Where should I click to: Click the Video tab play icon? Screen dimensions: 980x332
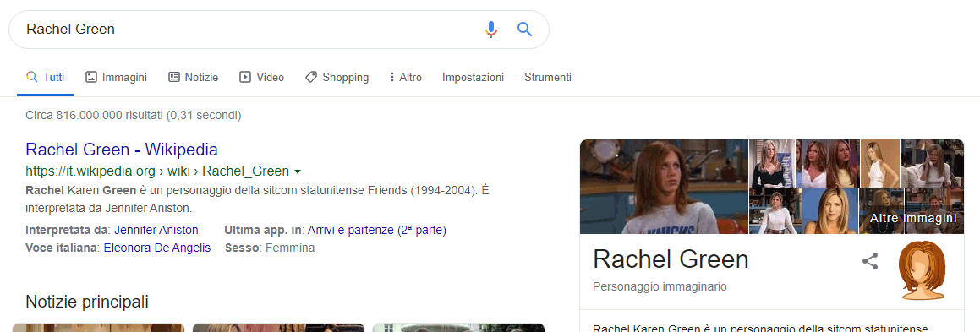[x=245, y=78]
